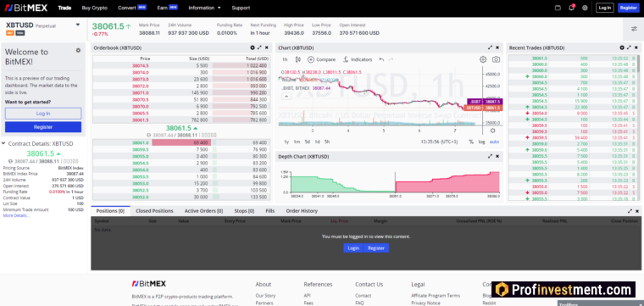Image resolution: width=644 pixels, height=306 pixels.
Task: Click Register in the Welcome panel
Action: tap(43, 127)
